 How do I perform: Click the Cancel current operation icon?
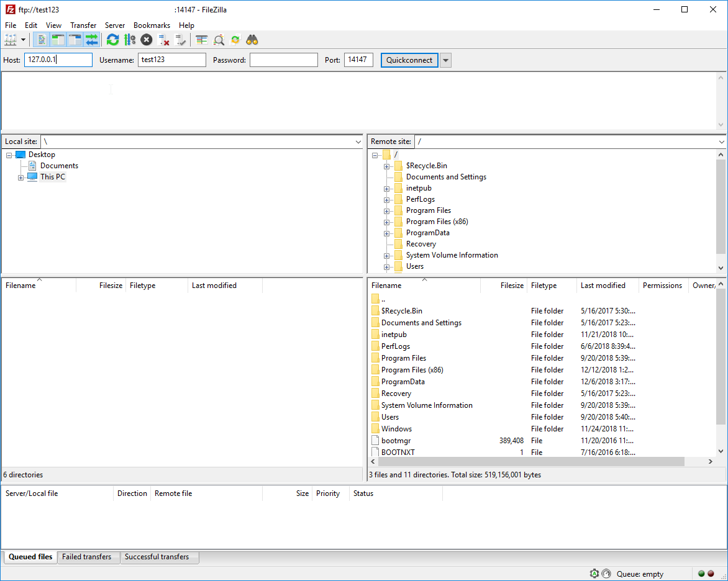[x=146, y=39]
